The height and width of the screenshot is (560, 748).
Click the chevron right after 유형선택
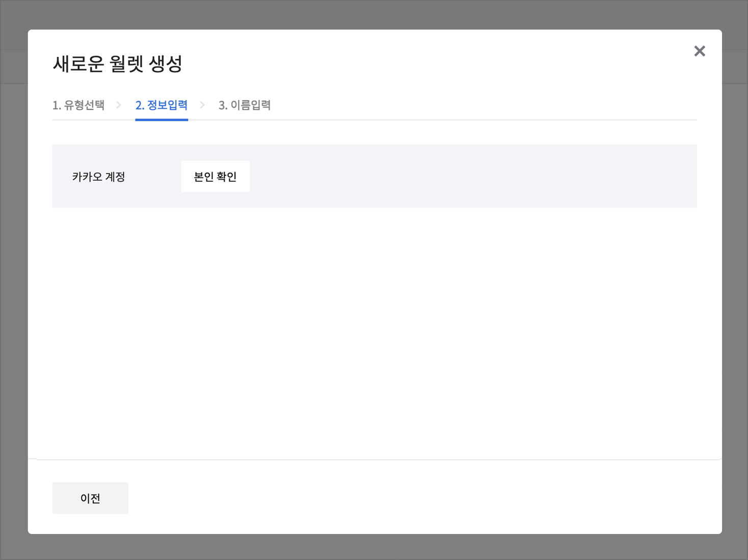tap(119, 105)
